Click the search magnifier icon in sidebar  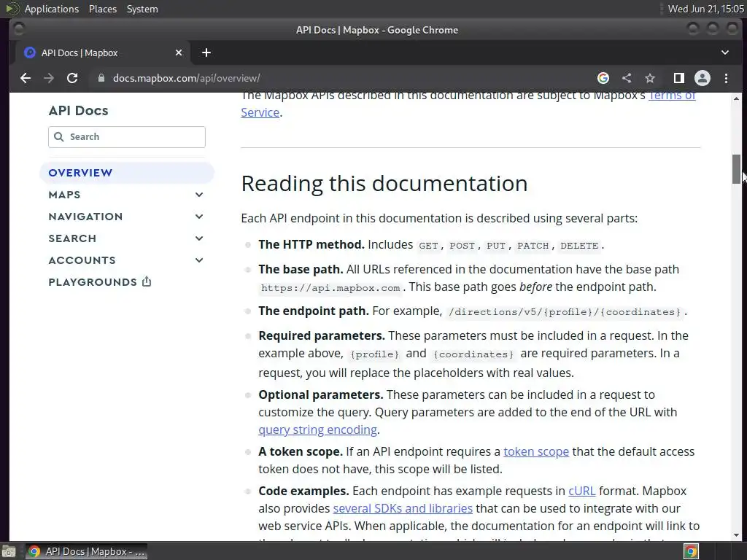(58, 137)
